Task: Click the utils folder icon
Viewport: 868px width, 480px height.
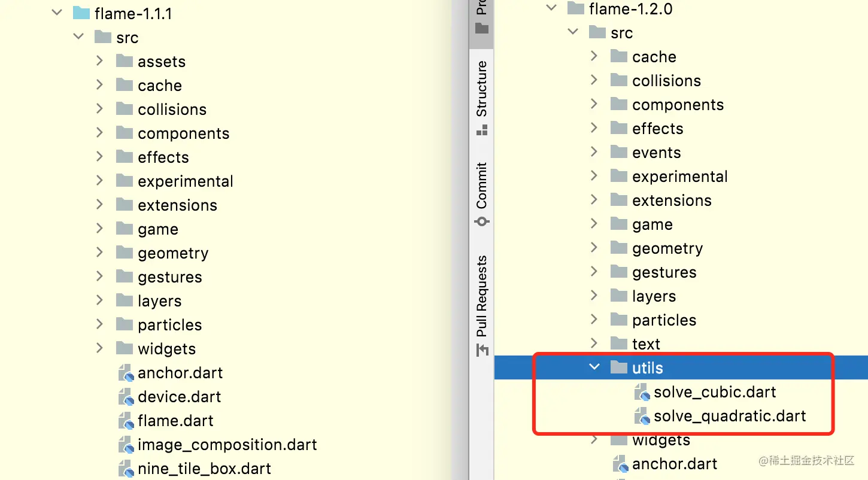Action: coord(619,367)
